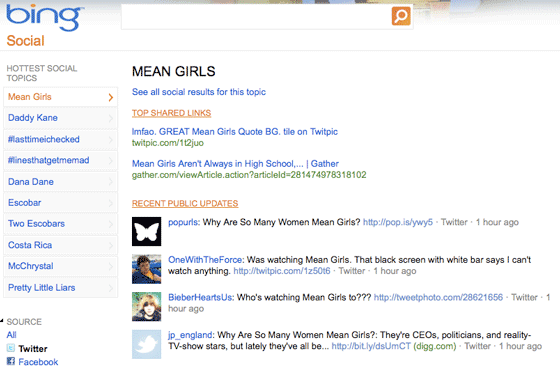Open the tweetphoto.com/28621656 link
The height and width of the screenshot is (376, 560).
click(x=438, y=297)
